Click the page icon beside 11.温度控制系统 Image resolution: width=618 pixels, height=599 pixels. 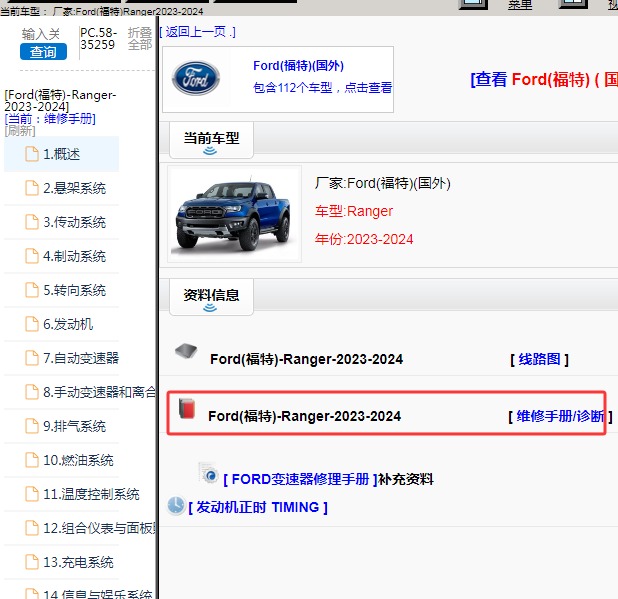(x=32, y=494)
